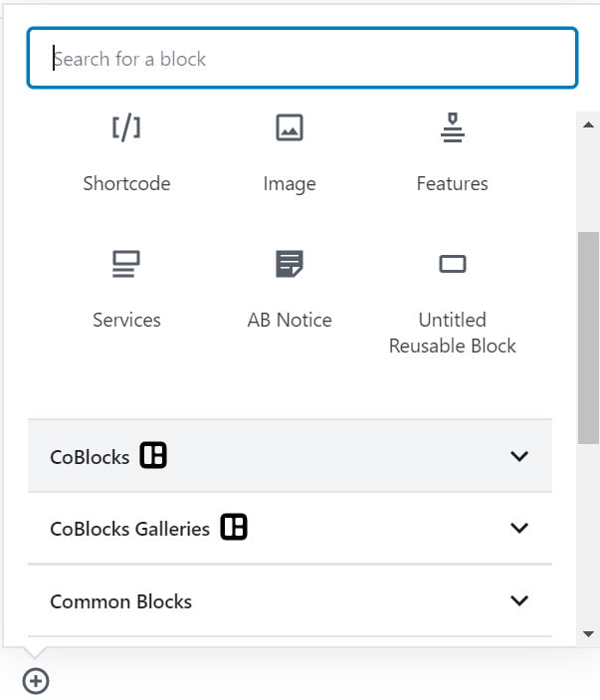
Task: Expand the CoBlocks Galleries chevron
Action: pos(519,528)
